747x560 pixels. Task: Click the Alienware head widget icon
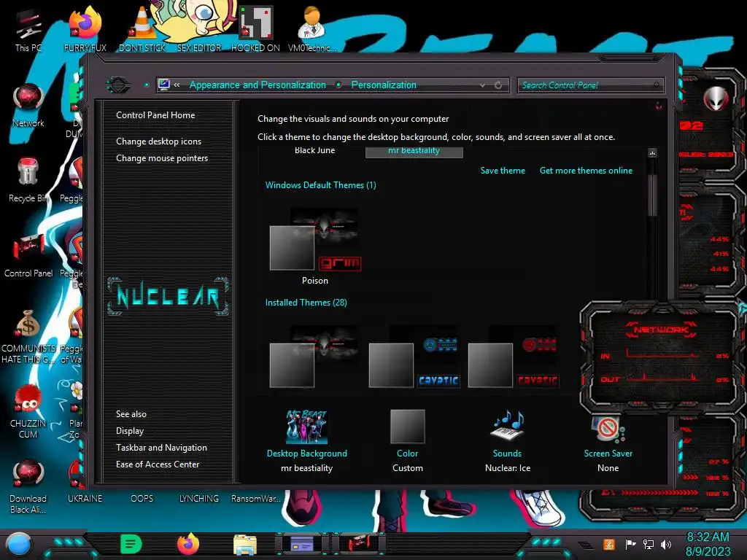[x=716, y=98]
